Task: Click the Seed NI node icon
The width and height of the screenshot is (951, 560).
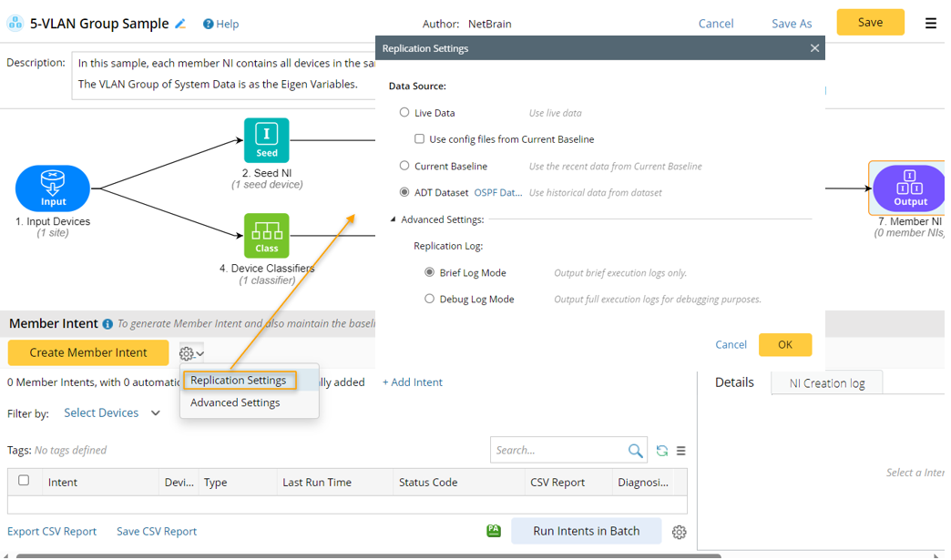Action: 266,139
